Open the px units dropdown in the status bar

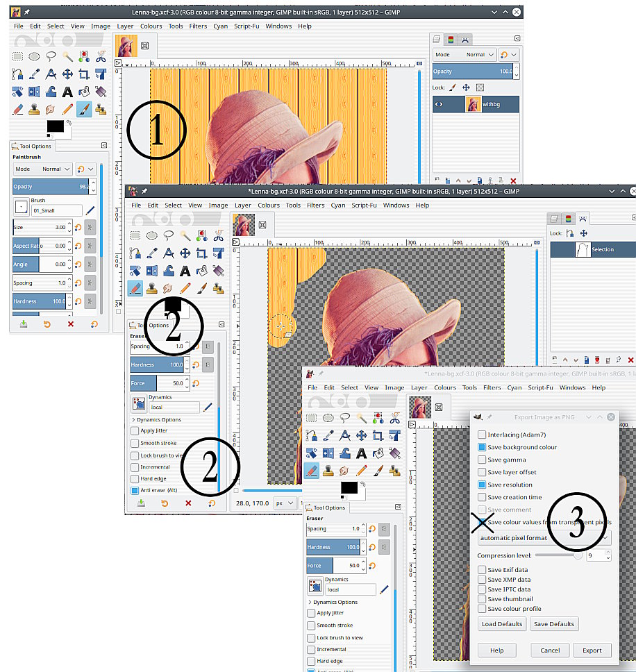coord(285,503)
